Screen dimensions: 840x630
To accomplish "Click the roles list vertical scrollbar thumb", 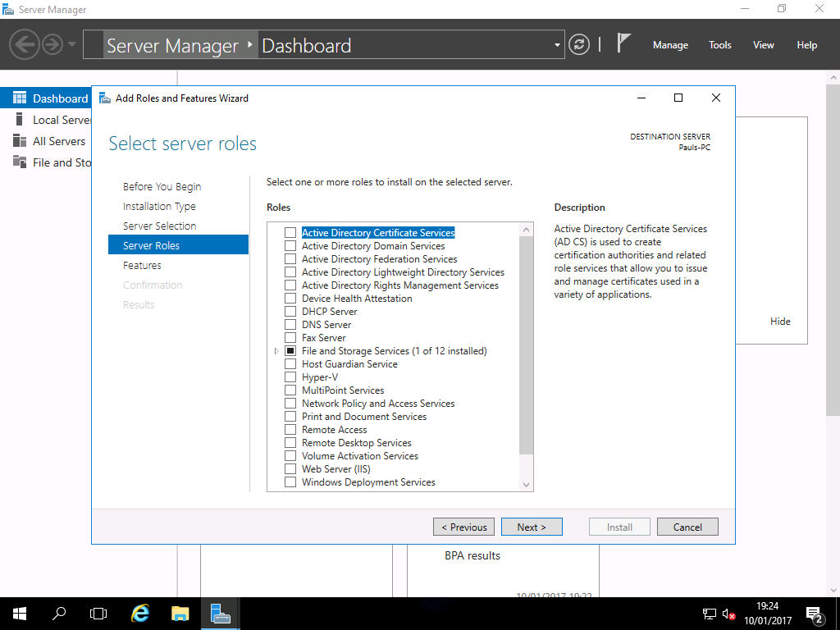I will pyautogui.click(x=526, y=345).
